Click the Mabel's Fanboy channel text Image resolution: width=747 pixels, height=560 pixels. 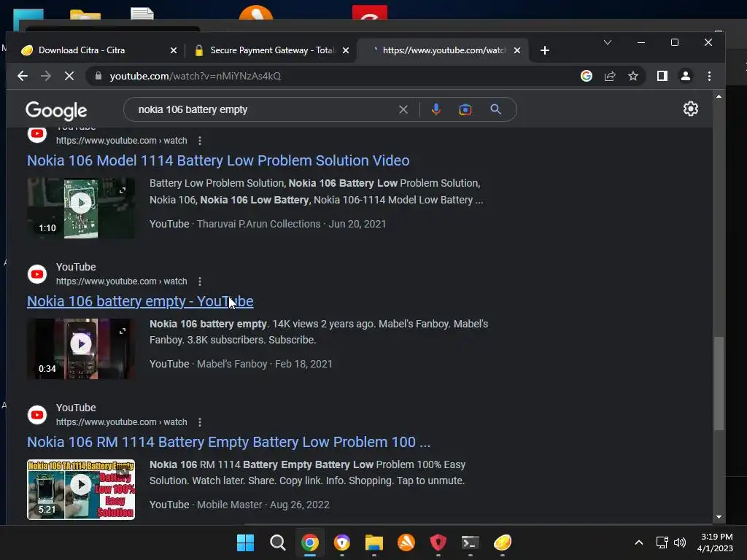tap(232, 365)
